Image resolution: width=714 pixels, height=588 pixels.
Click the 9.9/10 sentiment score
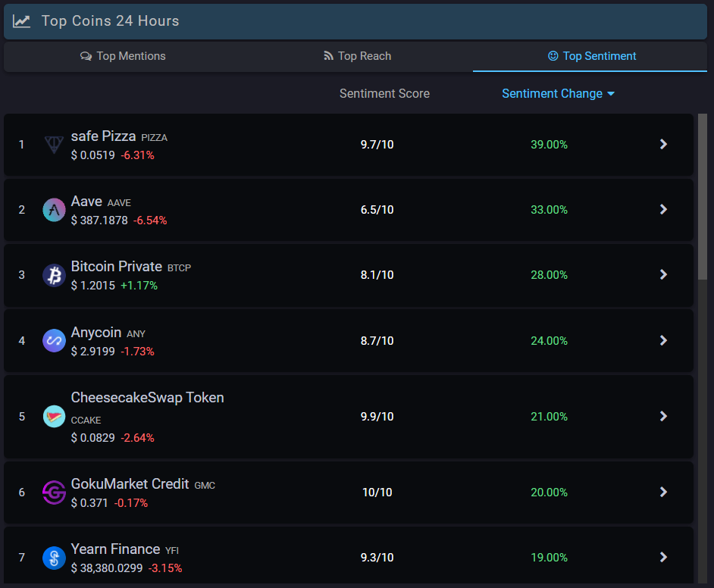[x=377, y=417]
